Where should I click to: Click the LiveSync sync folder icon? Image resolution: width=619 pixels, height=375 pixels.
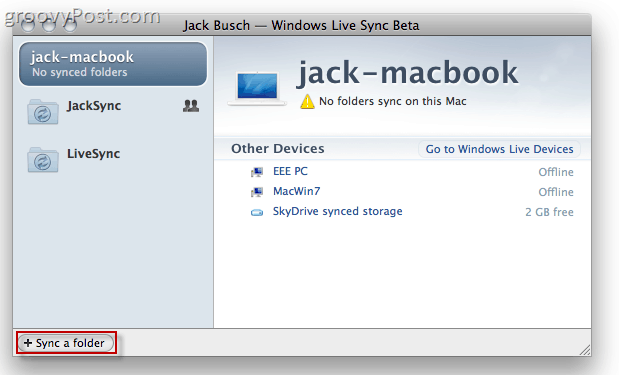tap(43, 160)
